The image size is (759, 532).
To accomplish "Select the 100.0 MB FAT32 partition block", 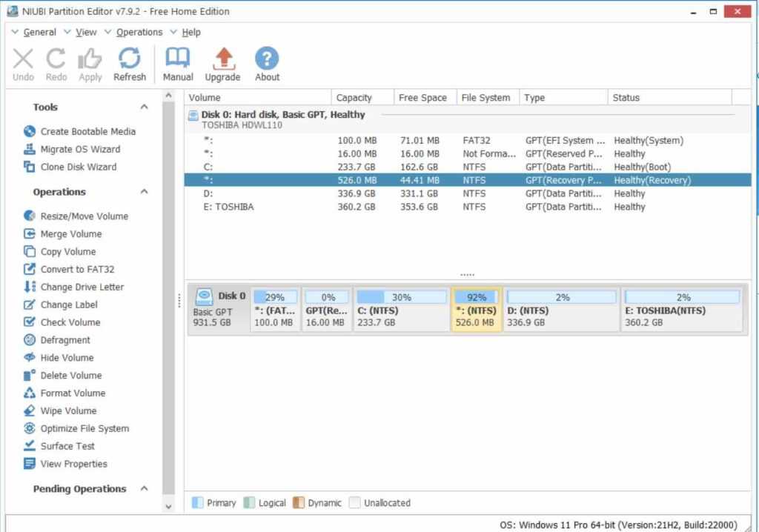I will [275, 309].
